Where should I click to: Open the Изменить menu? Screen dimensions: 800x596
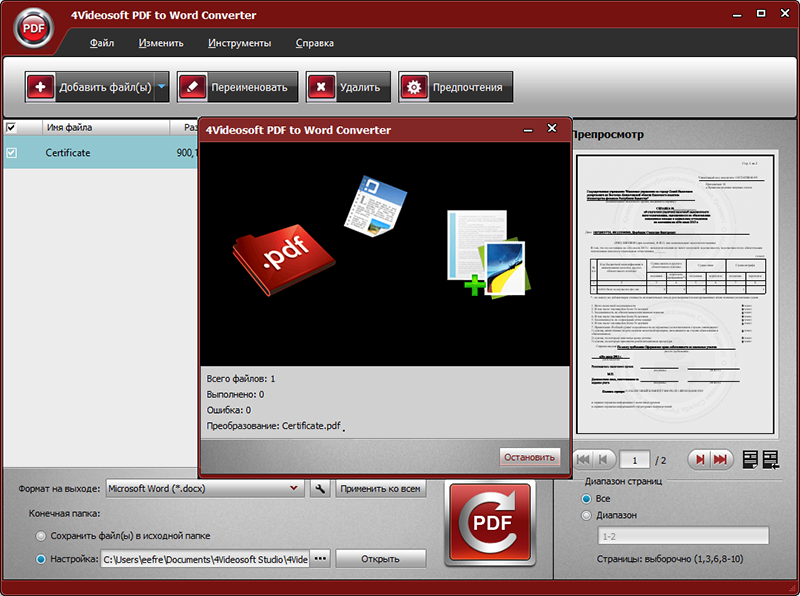(161, 43)
